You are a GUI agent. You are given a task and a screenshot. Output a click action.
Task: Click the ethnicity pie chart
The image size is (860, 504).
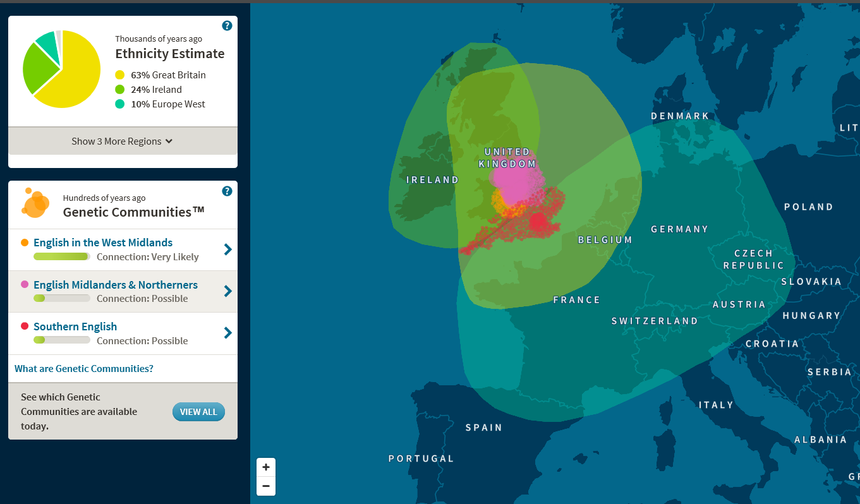[61, 68]
